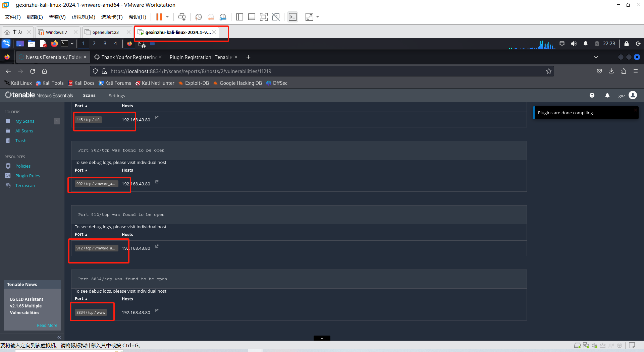The image size is (644, 352).
Task: Open the terminal emulator from Kali panel
Action: point(64,44)
